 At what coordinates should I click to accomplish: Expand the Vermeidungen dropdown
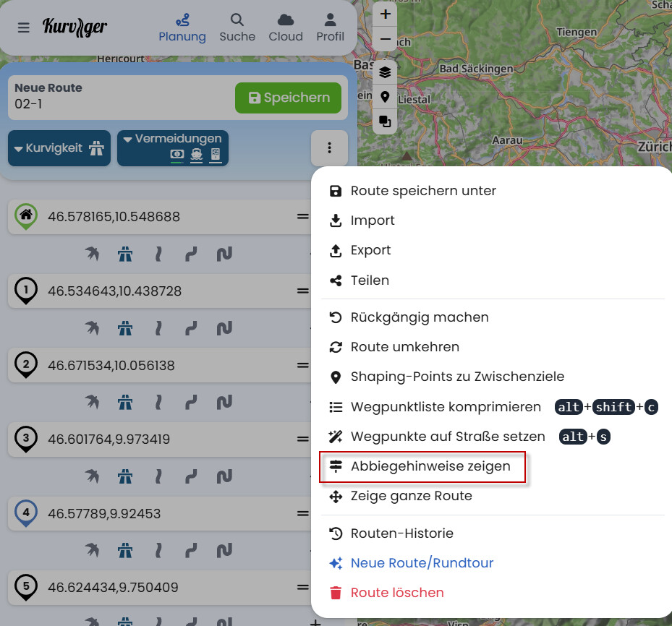tap(173, 148)
